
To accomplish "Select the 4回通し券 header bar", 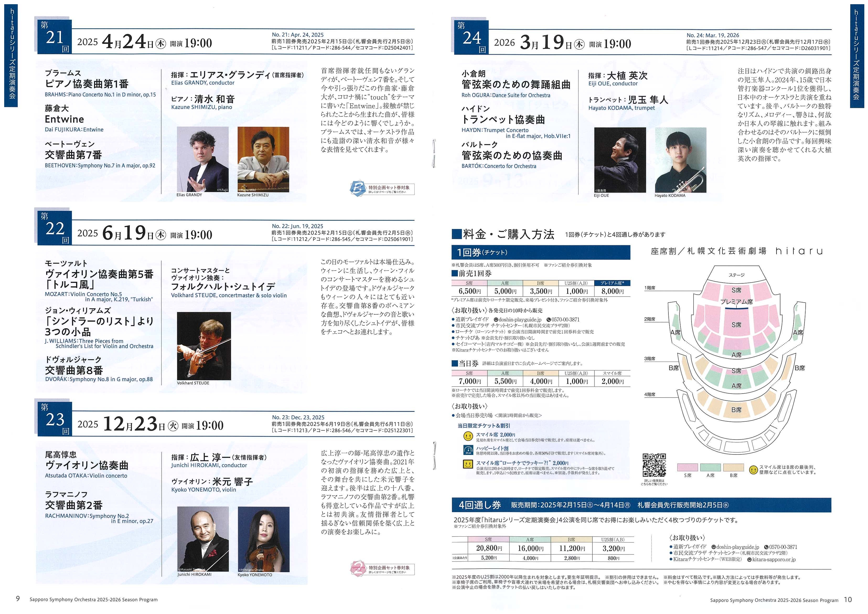I will (641, 505).
